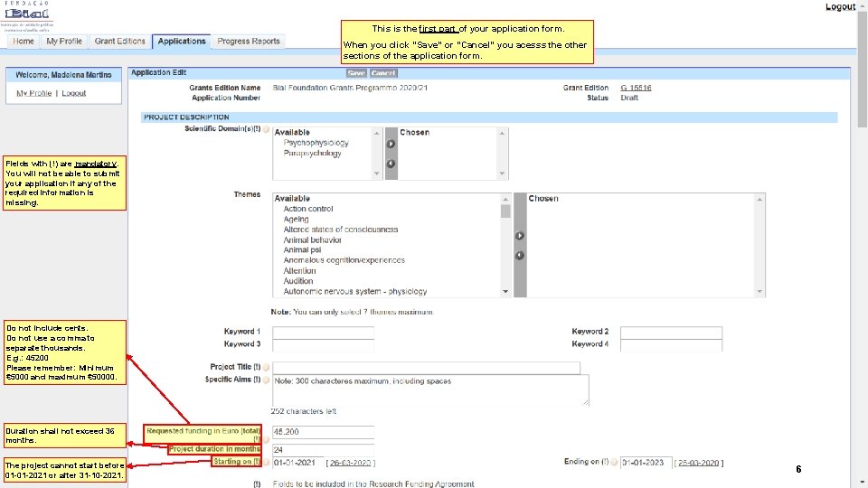This screenshot has width=868, height=488.
Task: Select Psychophysiology in available domains
Action: [316, 143]
